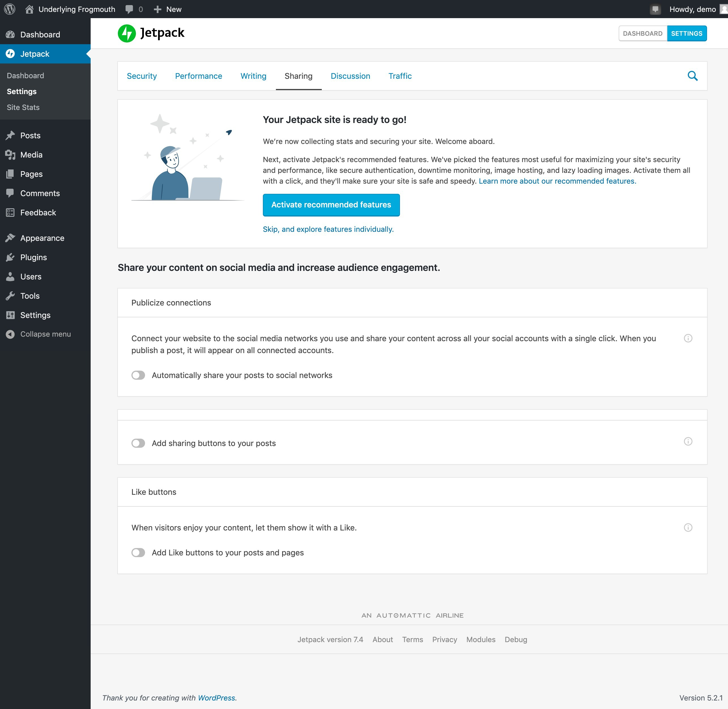728x709 pixels.
Task: Click Activate recommended features
Action: coord(331,205)
